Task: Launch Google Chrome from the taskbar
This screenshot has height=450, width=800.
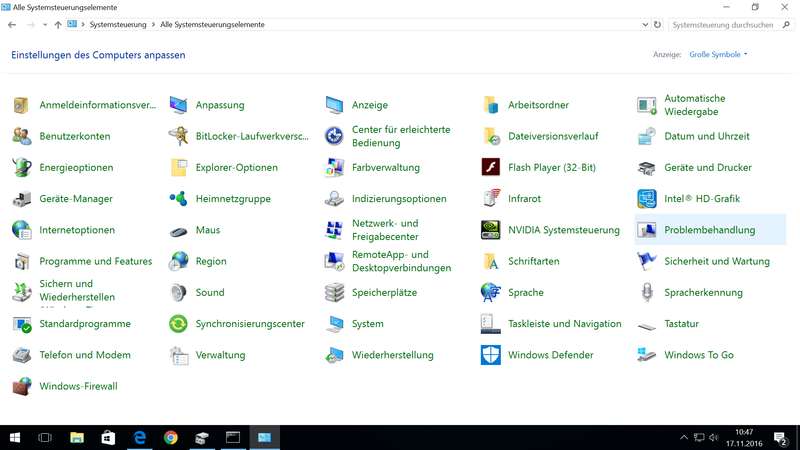Action: coord(171,437)
